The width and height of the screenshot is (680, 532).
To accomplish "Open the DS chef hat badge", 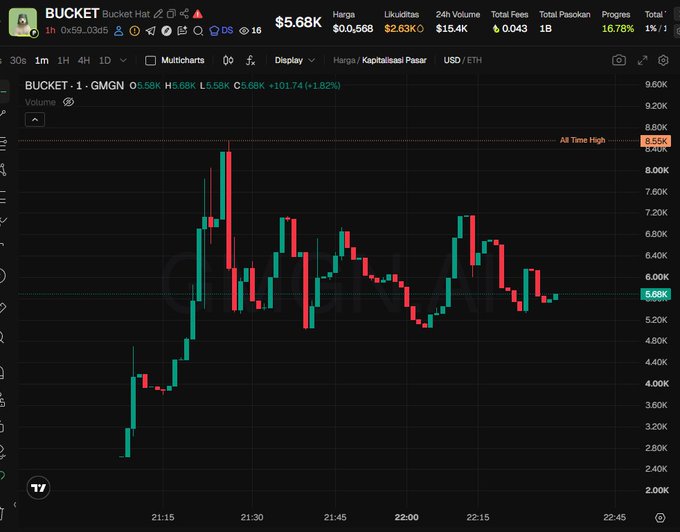I will 221,30.
